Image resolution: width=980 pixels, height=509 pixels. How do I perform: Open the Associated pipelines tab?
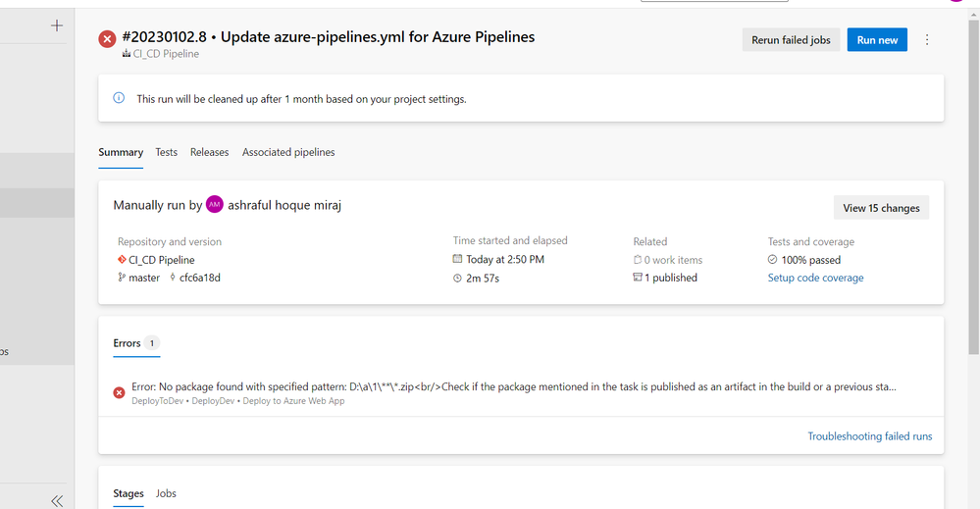point(288,152)
